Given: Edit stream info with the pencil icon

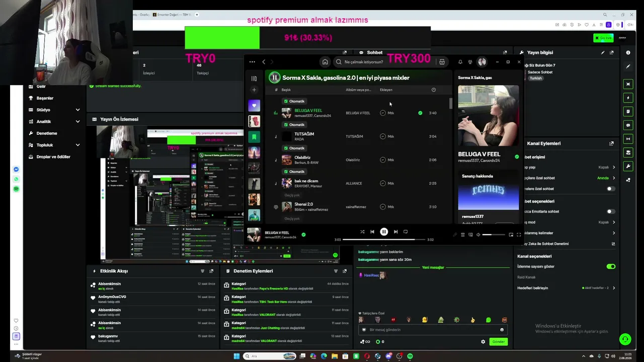Looking at the screenshot, I should (x=603, y=52).
